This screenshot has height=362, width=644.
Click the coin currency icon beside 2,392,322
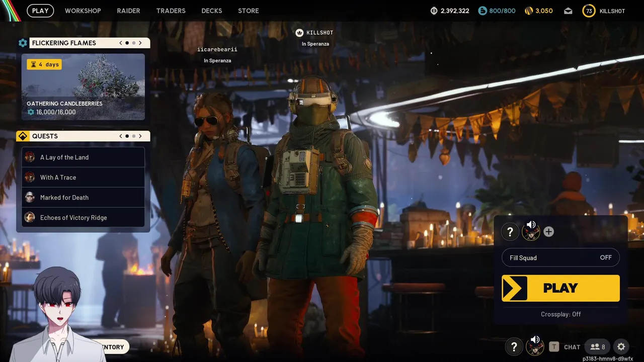coord(434,11)
